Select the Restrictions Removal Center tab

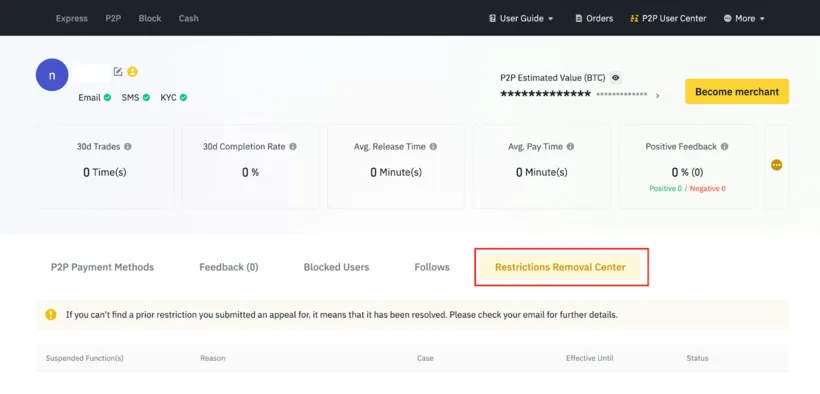tap(560, 267)
